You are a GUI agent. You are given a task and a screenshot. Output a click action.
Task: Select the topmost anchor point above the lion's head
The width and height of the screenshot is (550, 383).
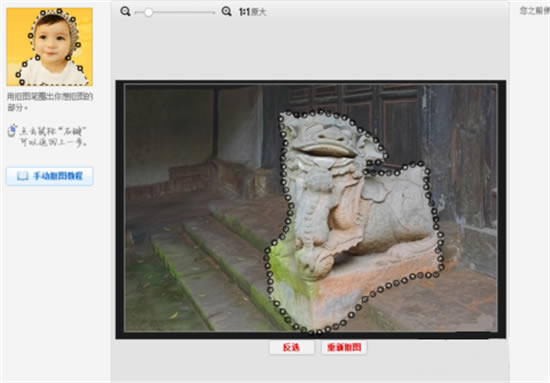click(320, 112)
